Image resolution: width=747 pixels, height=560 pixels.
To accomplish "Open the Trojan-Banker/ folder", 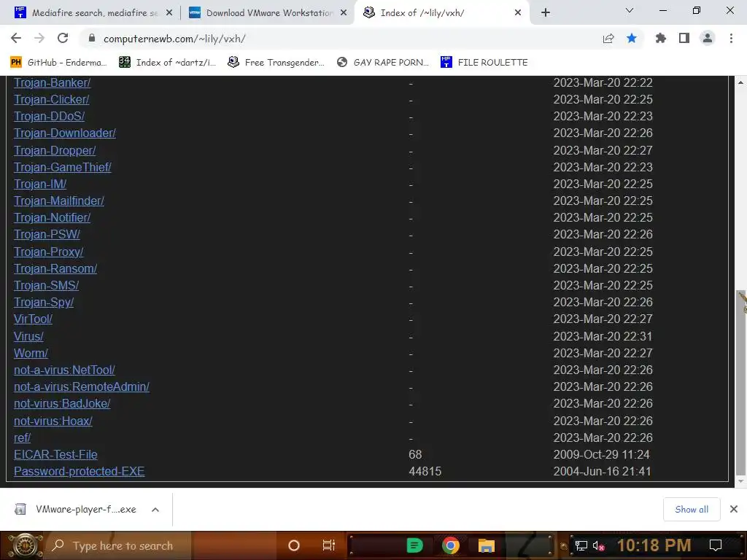I will (x=52, y=83).
